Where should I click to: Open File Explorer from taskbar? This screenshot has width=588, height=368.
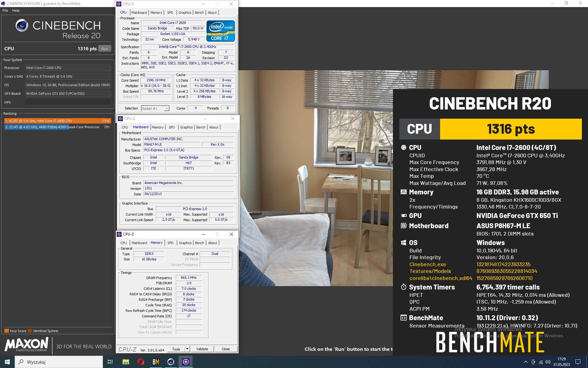pos(126,362)
